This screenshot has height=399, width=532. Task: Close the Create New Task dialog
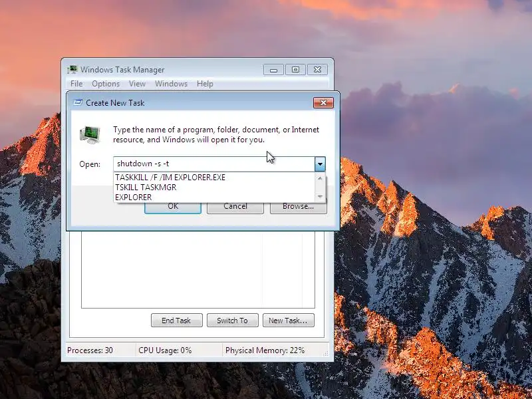[323, 102]
